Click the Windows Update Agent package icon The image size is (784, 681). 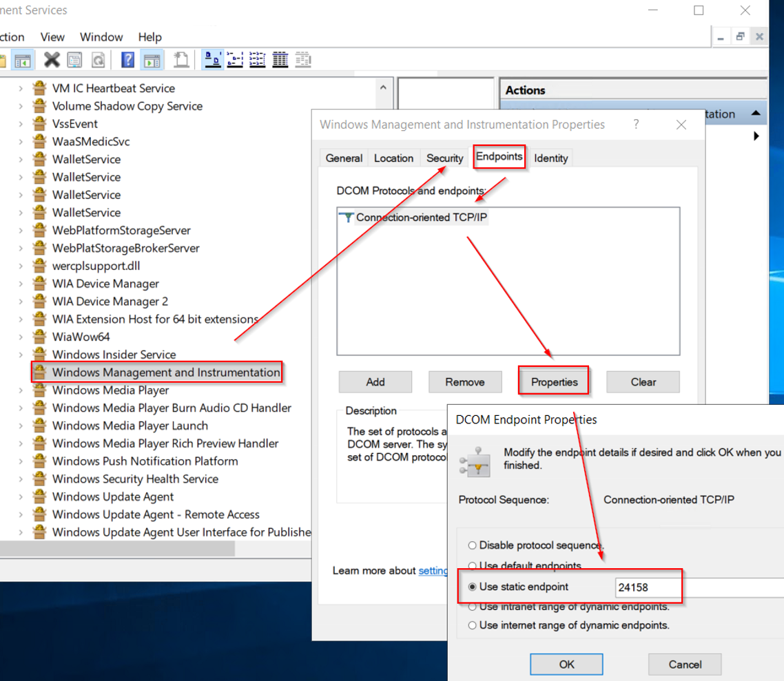[x=39, y=496]
